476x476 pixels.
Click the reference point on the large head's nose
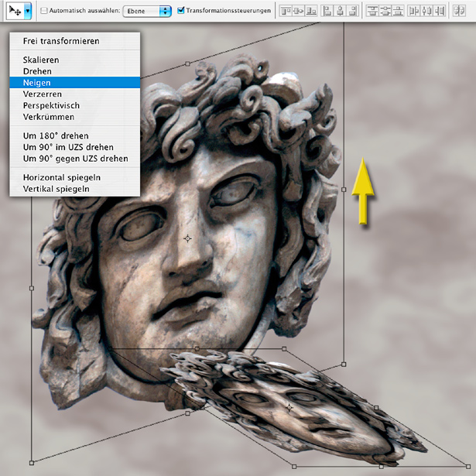tap(187, 238)
